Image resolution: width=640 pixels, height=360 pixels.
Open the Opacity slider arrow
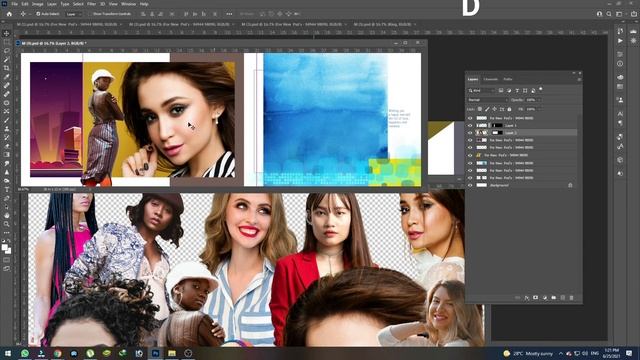coord(539,100)
